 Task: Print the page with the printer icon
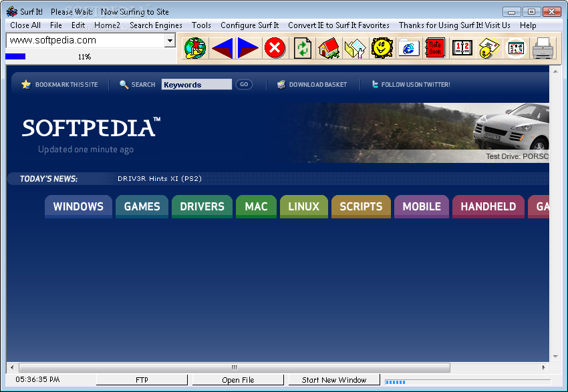(x=543, y=48)
